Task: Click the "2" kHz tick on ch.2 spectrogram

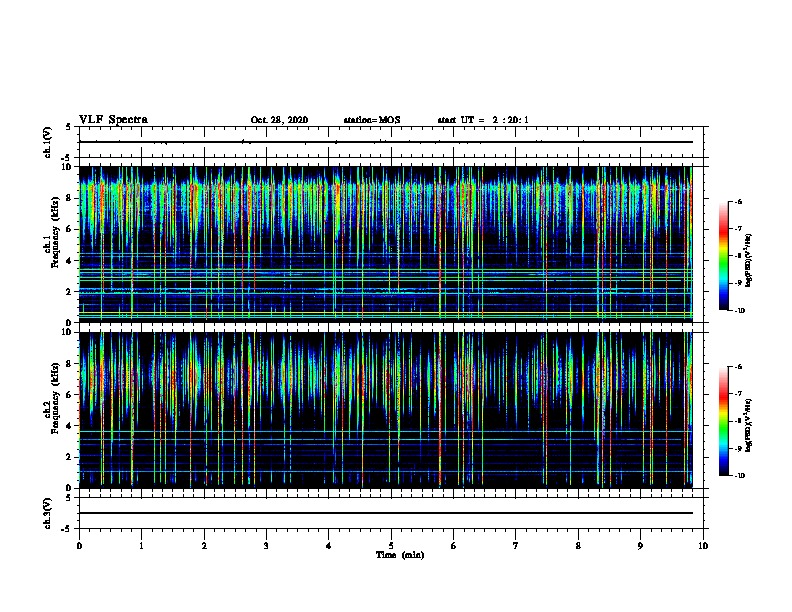Action: click(x=70, y=457)
